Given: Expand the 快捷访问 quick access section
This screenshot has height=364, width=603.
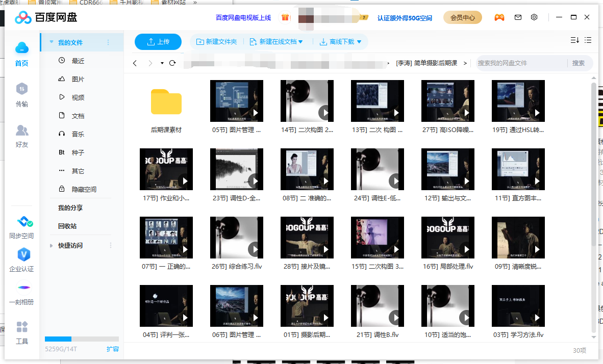Looking at the screenshot, I should [51, 246].
